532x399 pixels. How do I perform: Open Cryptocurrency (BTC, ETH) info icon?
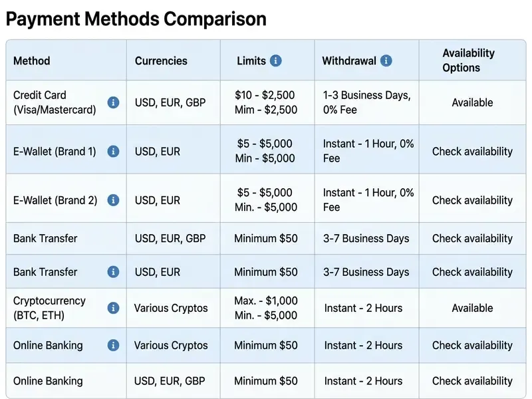113,308
